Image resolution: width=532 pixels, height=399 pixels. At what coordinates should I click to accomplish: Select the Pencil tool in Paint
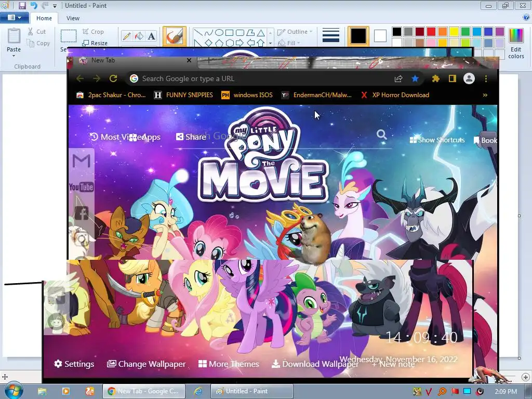pyautogui.click(x=127, y=36)
